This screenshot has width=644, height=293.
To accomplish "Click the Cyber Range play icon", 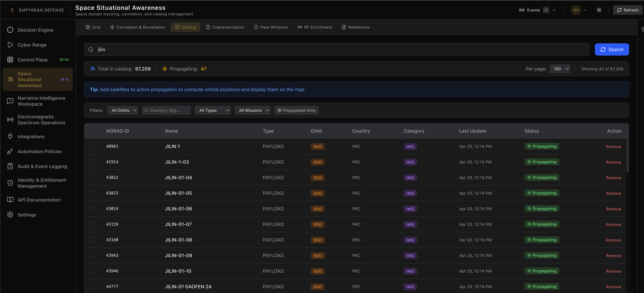I will 10,45.
